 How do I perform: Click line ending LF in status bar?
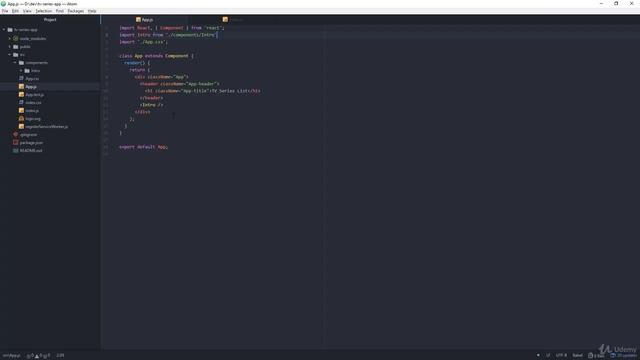548,356
